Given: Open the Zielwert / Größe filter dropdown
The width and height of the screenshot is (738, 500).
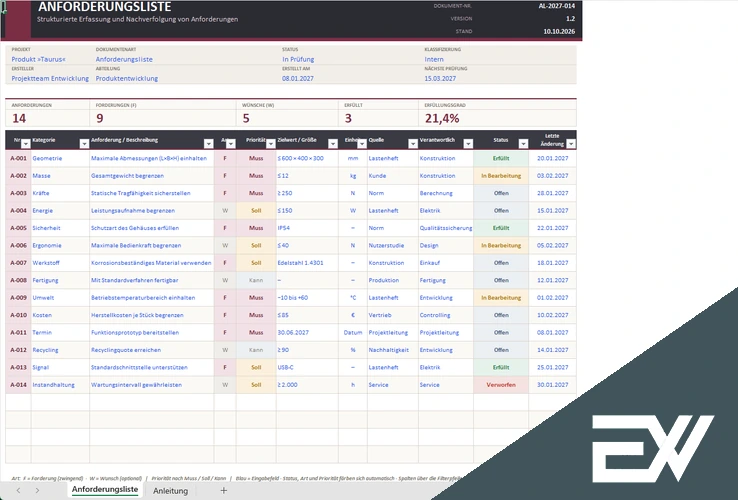Looking at the screenshot, I should click(x=333, y=144).
